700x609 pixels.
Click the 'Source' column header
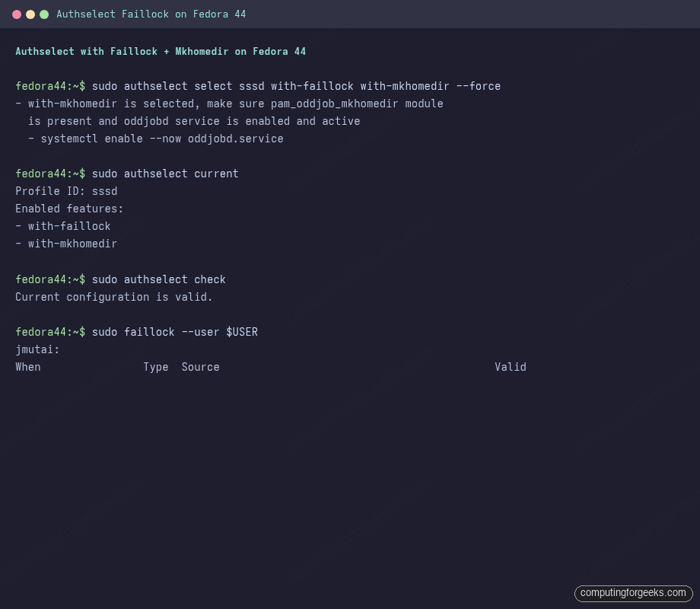pyautogui.click(x=200, y=367)
